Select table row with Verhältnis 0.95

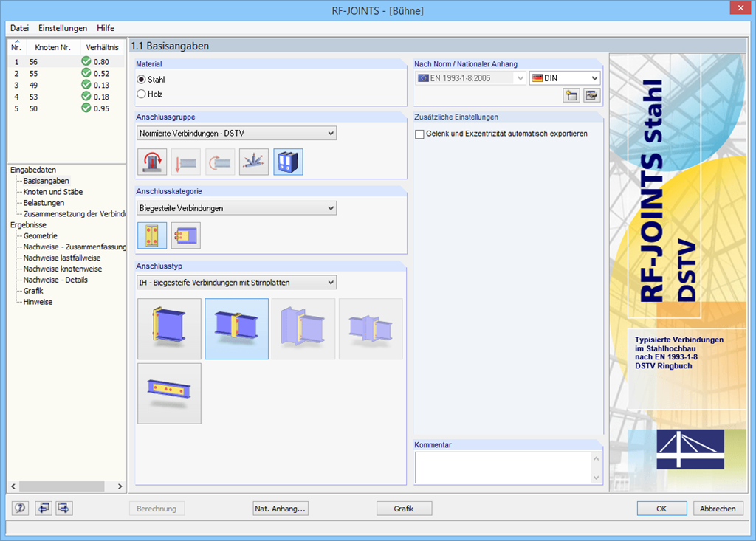tap(66, 108)
